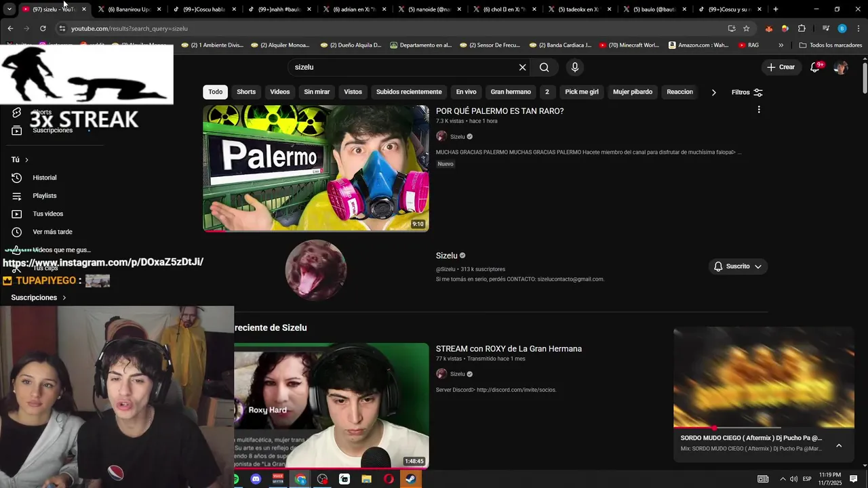Open tab search dropdown arrow
Image resolution: width=868 pixels, height=488 pixels.
coord(9,9)
